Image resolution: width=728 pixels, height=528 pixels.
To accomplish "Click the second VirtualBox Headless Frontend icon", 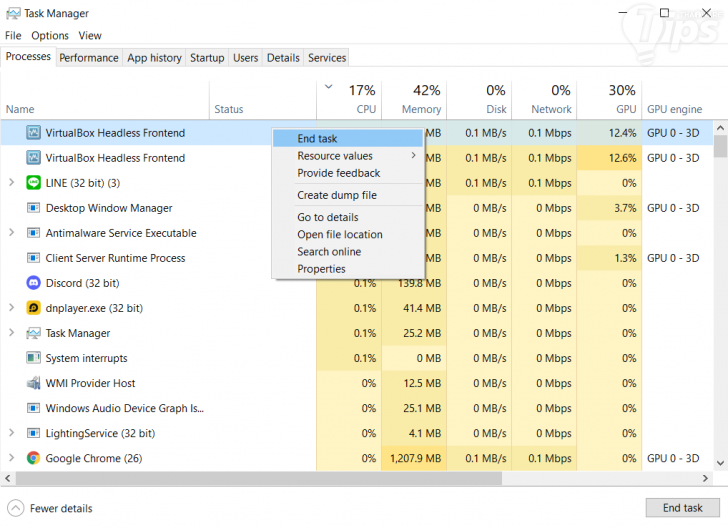I will (33, 158).
